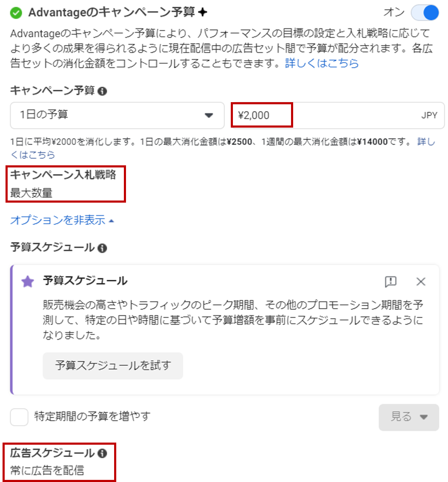Open info tooltip next to キャンペーン予算
The width and height of the screenshot is (448, 482).
[102, 91]
